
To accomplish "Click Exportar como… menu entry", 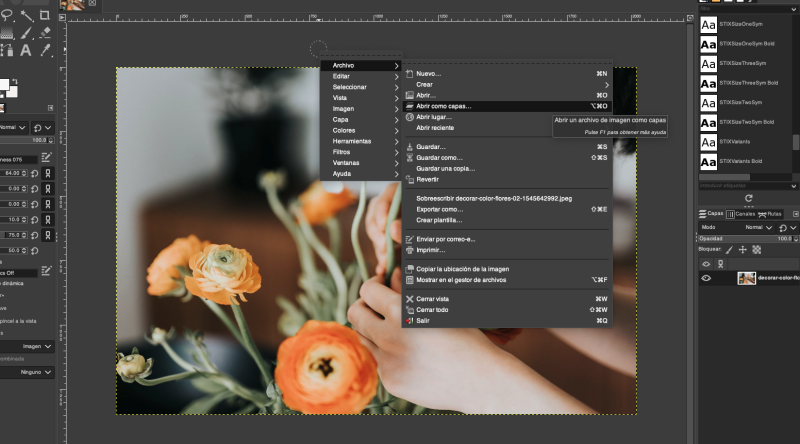I will (x=440, y=209).
